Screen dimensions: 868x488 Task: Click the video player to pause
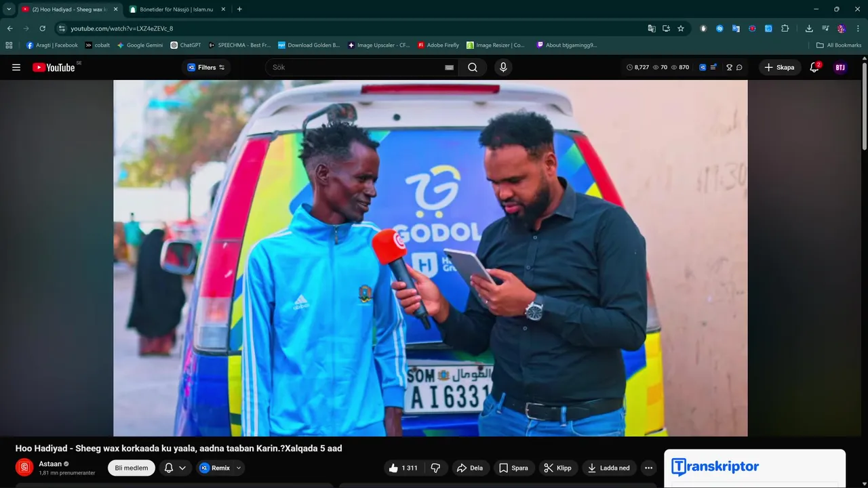click(430, 258)
